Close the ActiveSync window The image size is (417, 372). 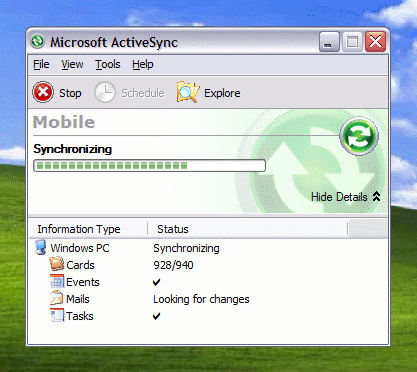(x=376, y=42)
